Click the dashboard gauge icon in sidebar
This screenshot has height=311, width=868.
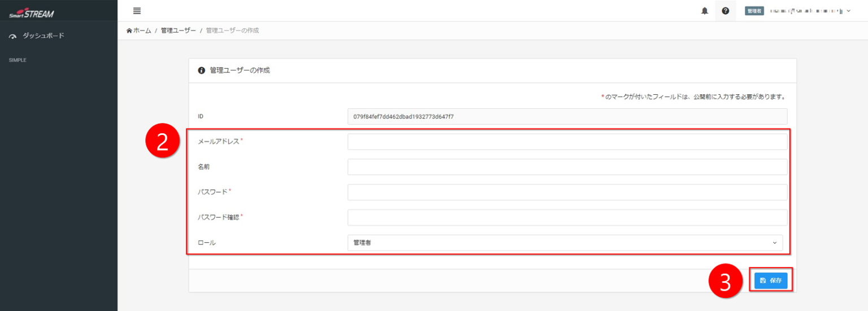(13, 36)
